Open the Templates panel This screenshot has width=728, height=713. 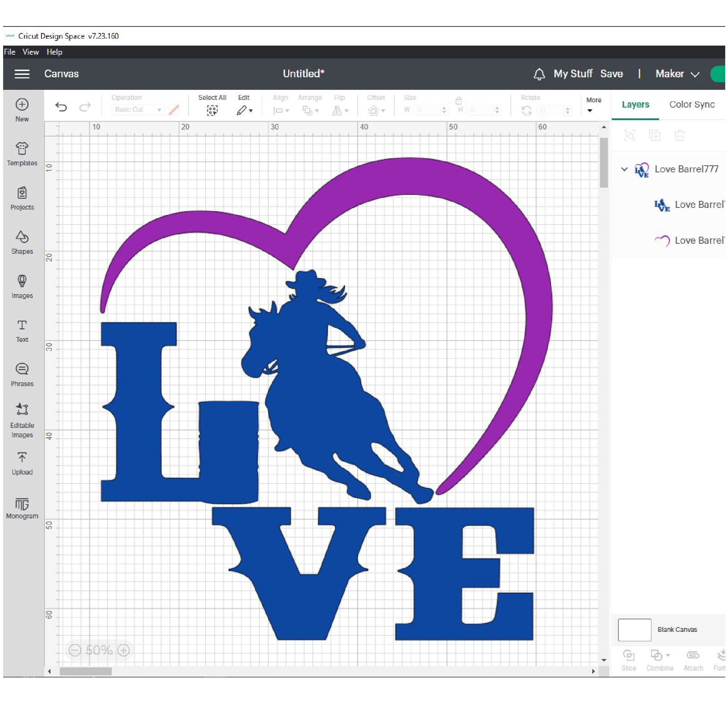22,154
